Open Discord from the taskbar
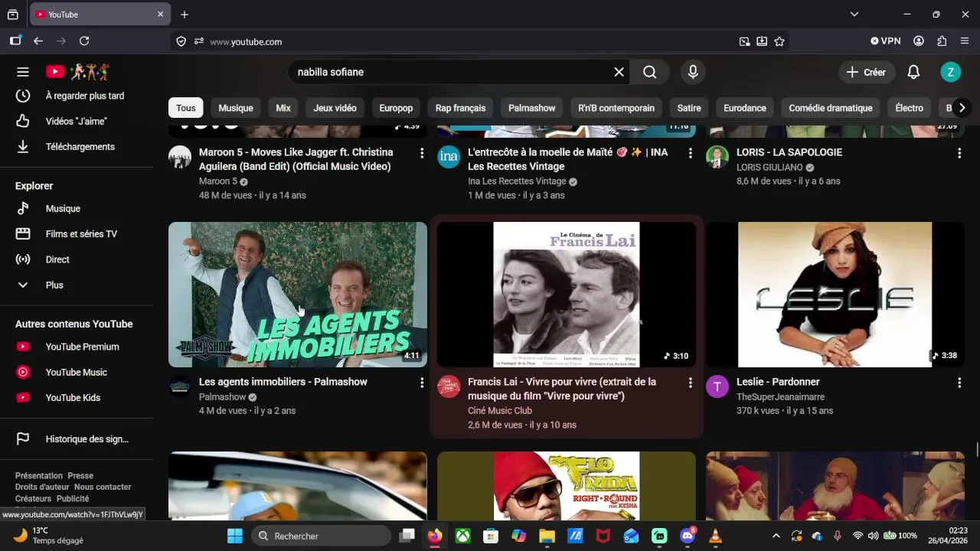The height and width of the screenshot is (551, 980). pyautogui.click(x=688, y=536)
